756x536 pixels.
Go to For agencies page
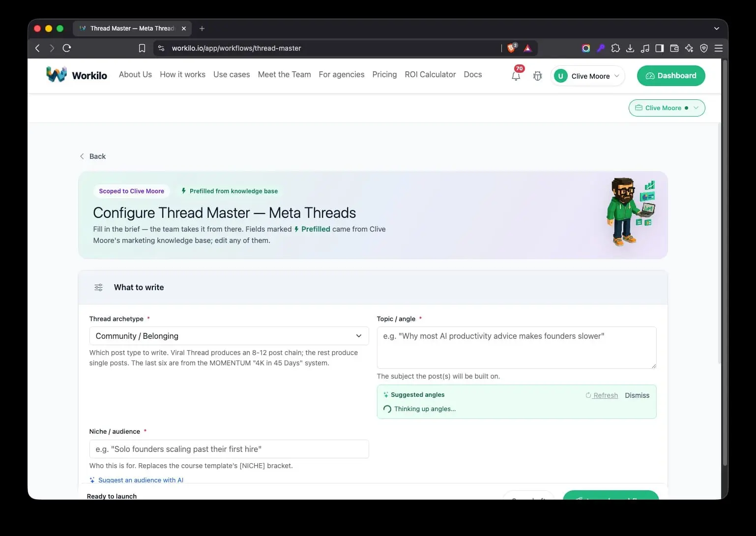tap(342, 74)
